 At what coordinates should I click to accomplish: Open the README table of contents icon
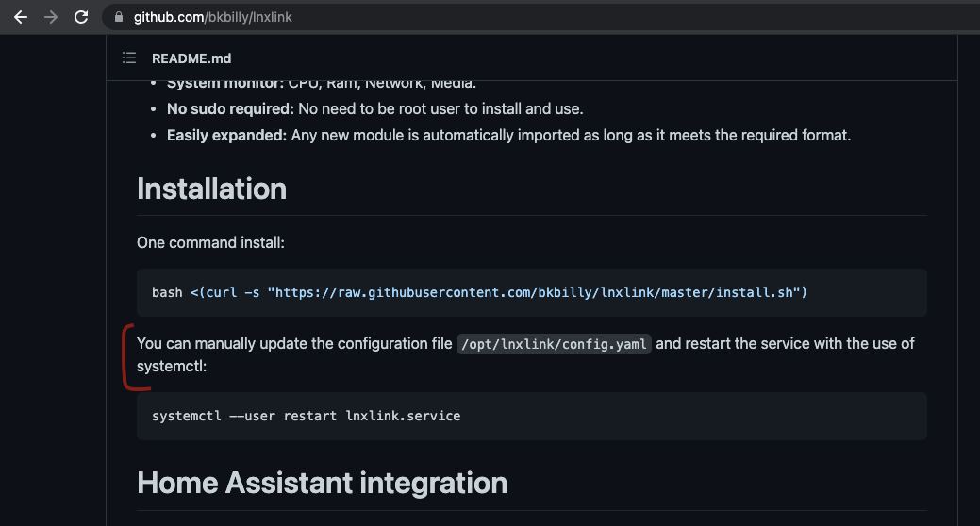[x=129, y=58]
